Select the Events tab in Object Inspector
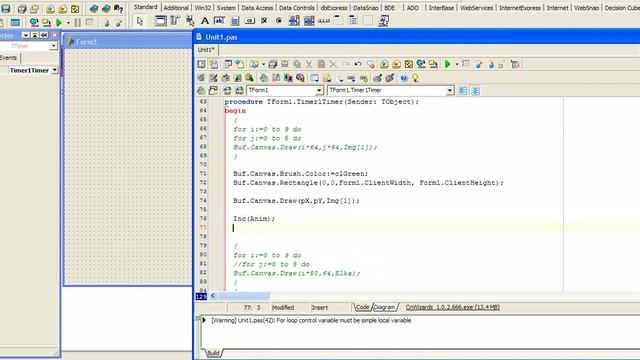Image resolution: width=640 pixels, height=360 pixels. point(9,58)
